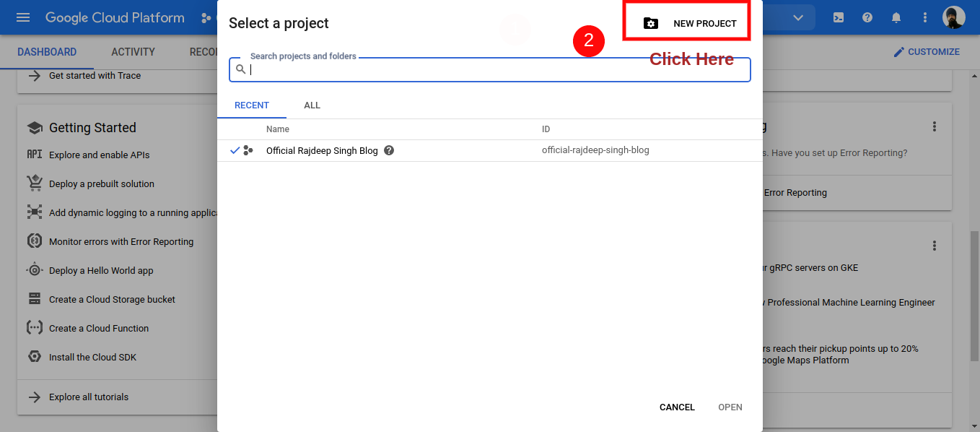The width and height of the screenshot is (980, 432).
Task: Open the help question mark icon
Action: [867, 17]
